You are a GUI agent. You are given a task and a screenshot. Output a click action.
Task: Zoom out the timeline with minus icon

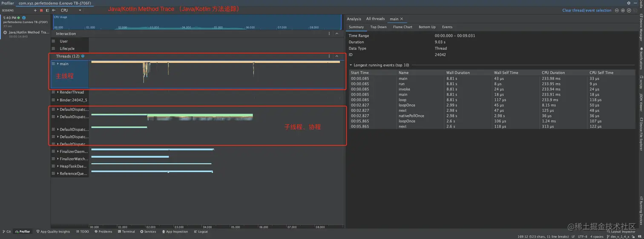coord(618,10)
